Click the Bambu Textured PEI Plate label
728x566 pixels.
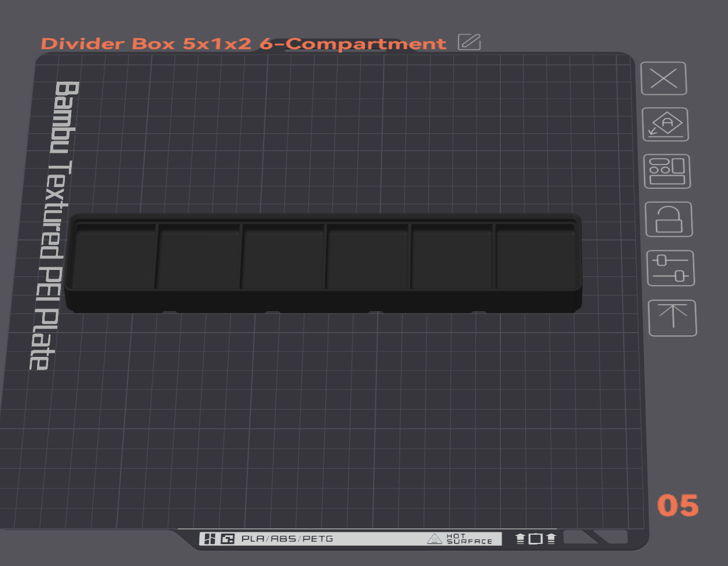(54, 226)
